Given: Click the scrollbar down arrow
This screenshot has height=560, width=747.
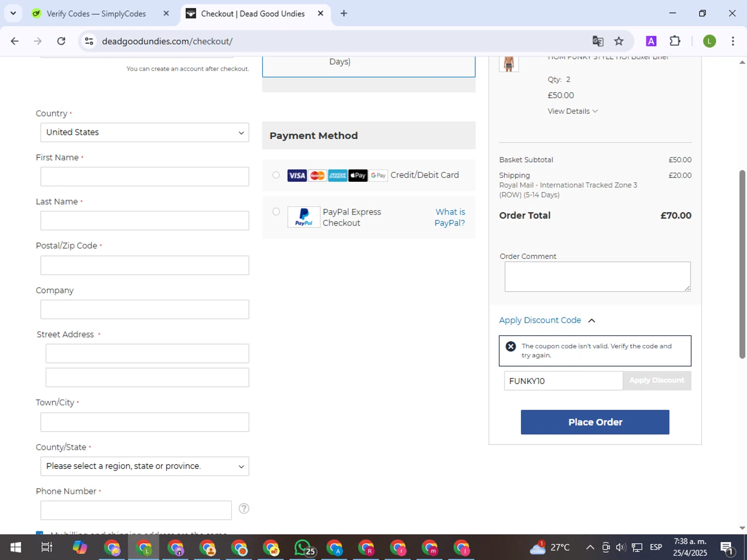Looking at the screenshot, I should pos(742,528).
